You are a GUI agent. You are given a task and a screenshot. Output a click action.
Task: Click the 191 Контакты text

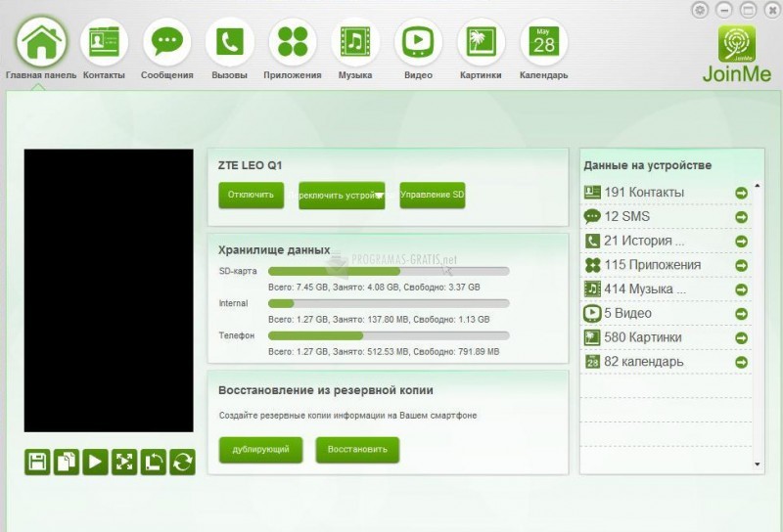[x=644, y=193]
